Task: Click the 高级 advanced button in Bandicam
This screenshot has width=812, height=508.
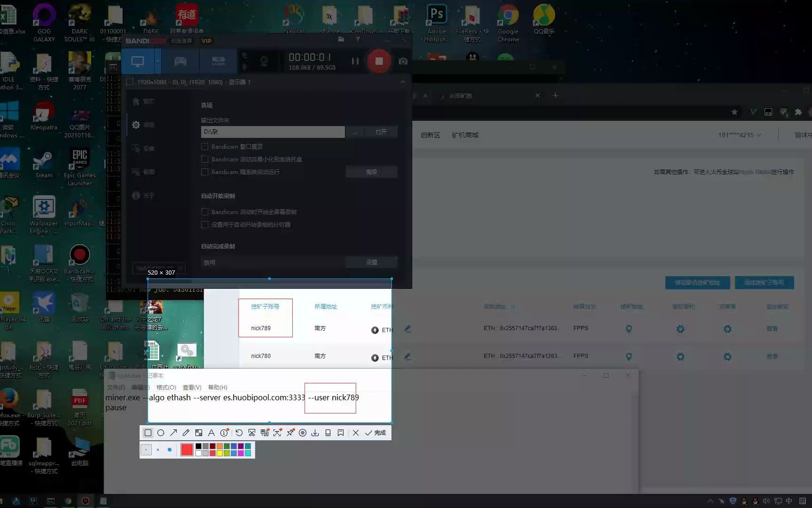Action: pyautogui.click(x=372, y=172)
